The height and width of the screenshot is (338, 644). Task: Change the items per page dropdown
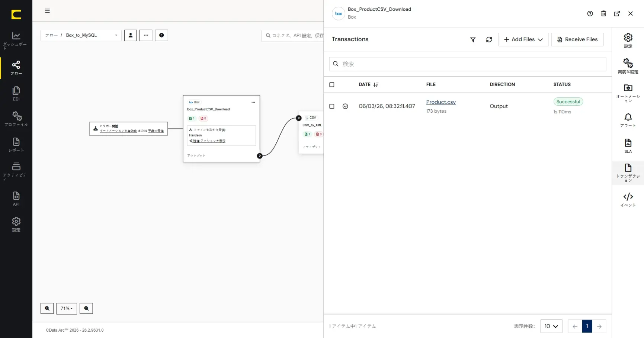tap(551, 326)
